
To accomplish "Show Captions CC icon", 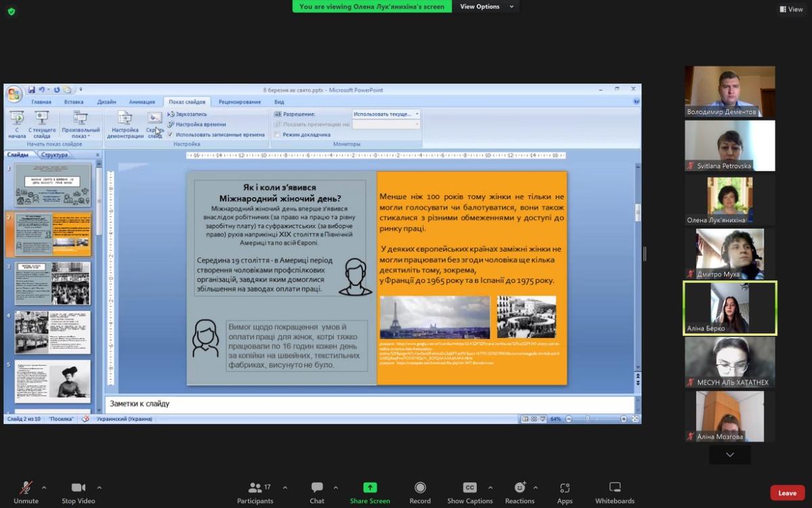I will click(470, 488).
